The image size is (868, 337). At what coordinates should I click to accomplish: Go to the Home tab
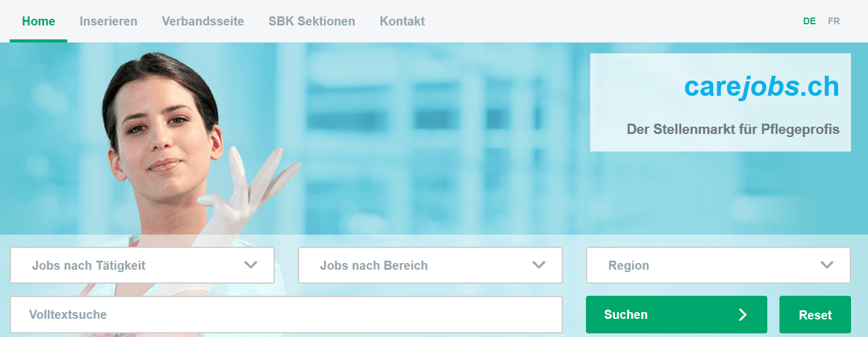(x=38, y=21)
